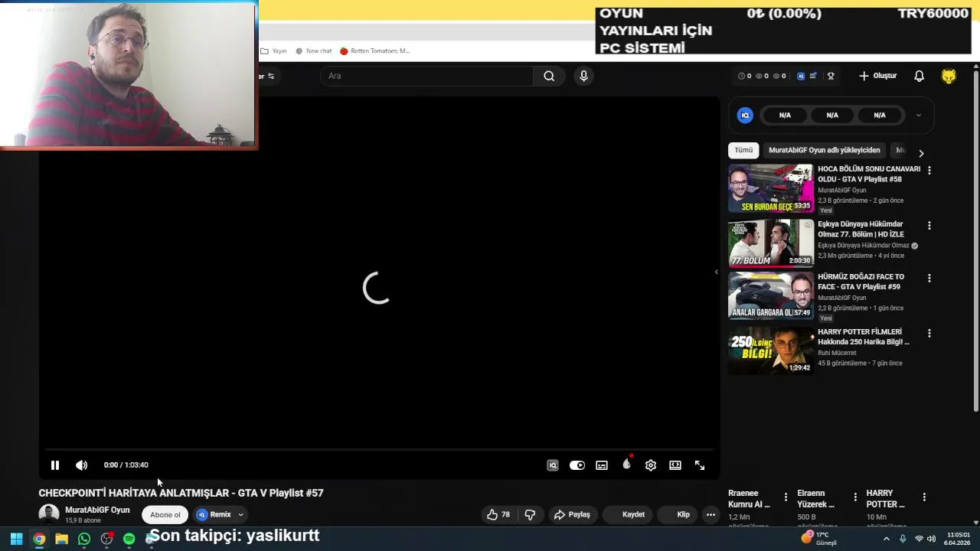Open the more actions menu beside the Klip button
The height and width of the screenshot is (551, 980).
click(710, 515)
